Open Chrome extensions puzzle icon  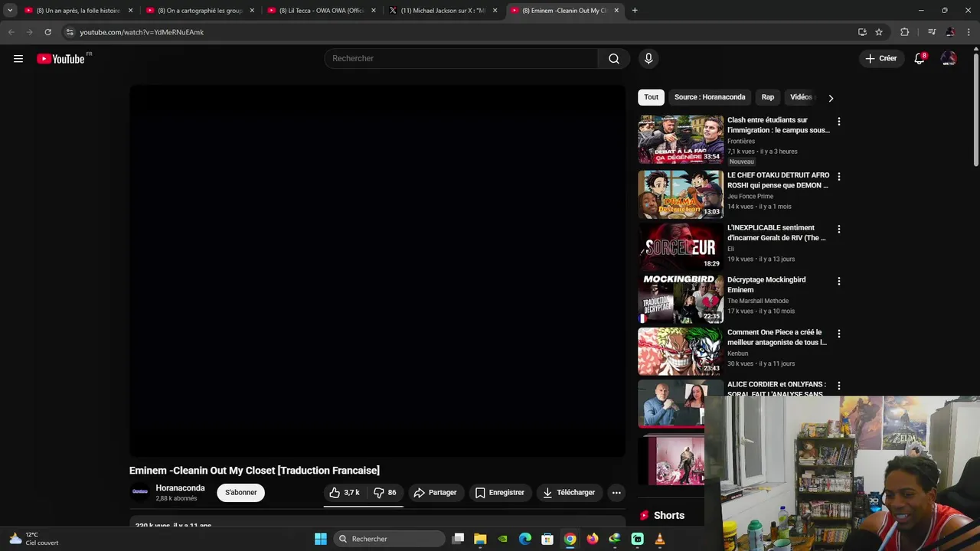[x=904, y=32]
